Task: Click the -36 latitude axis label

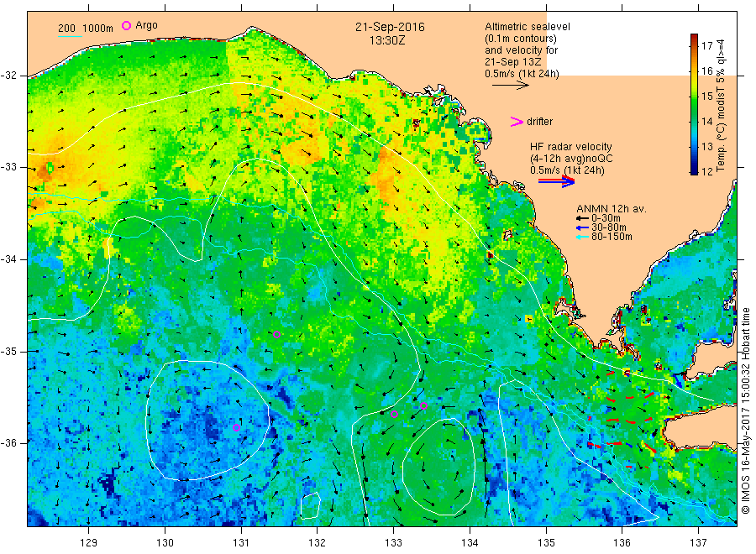Action: pyautogui.click(x=9, y=442)
